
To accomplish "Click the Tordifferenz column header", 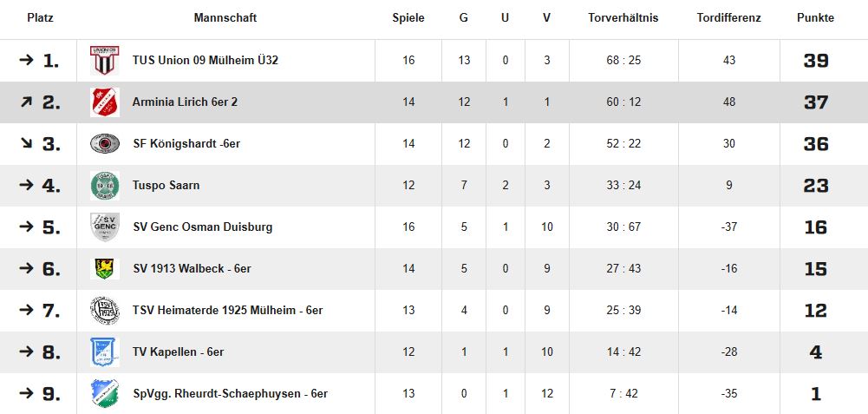I will pos(728,18).
